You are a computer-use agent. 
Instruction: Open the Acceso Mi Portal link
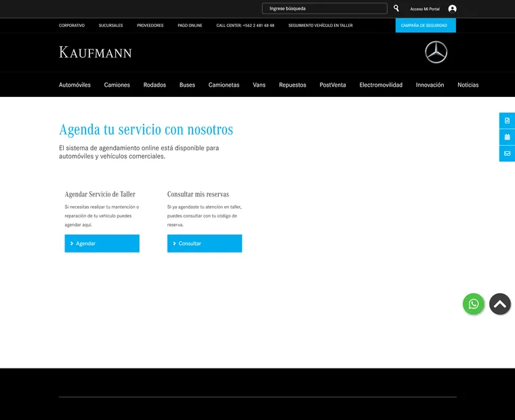425,9
